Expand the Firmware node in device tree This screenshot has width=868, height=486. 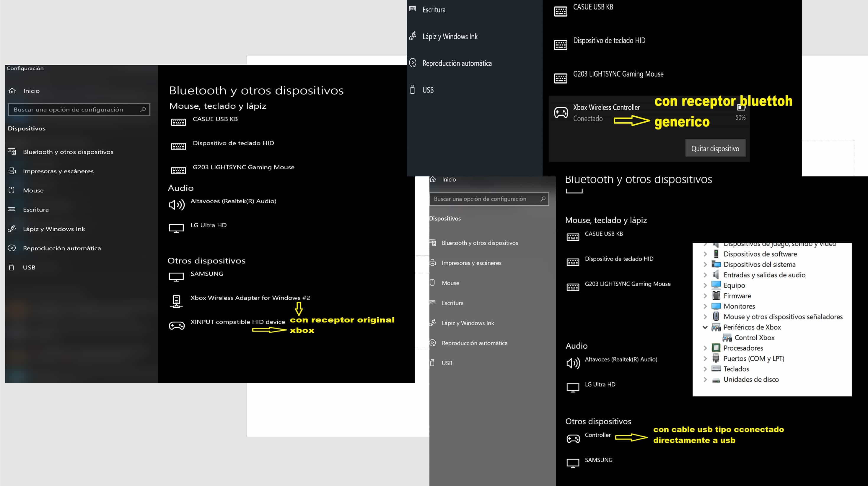(705, 296)
